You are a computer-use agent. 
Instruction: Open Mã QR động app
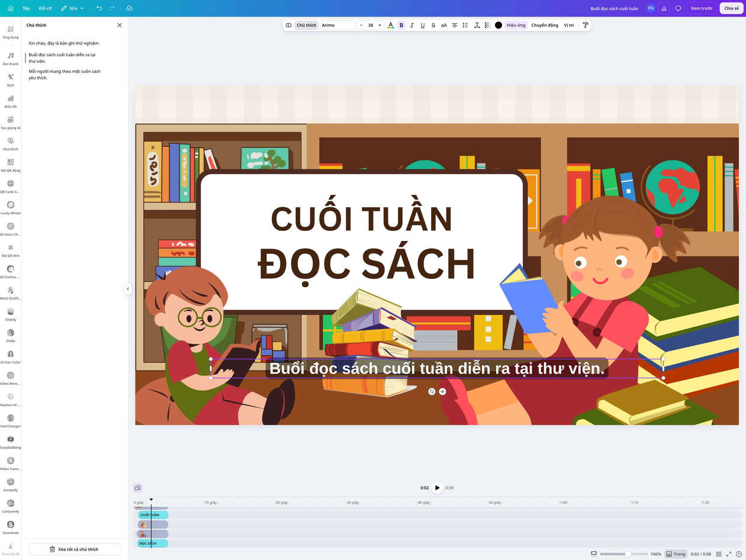(11, 165)
